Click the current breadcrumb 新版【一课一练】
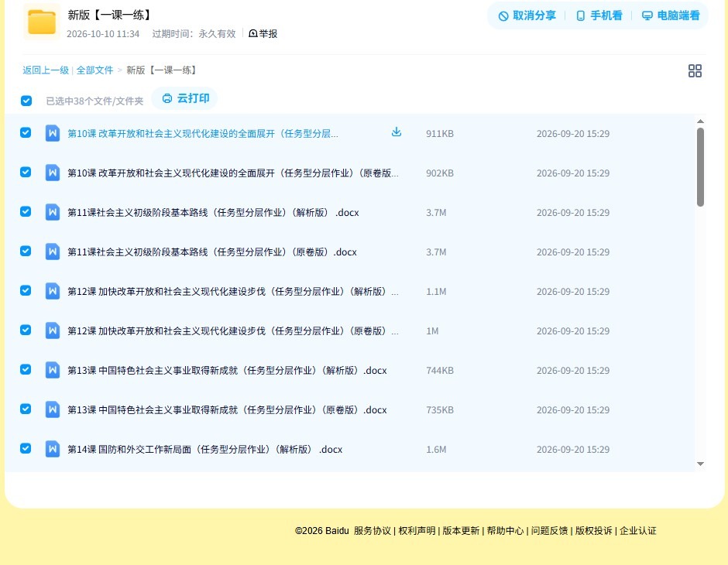Screen dimensions: 728x565 point(162,70)
